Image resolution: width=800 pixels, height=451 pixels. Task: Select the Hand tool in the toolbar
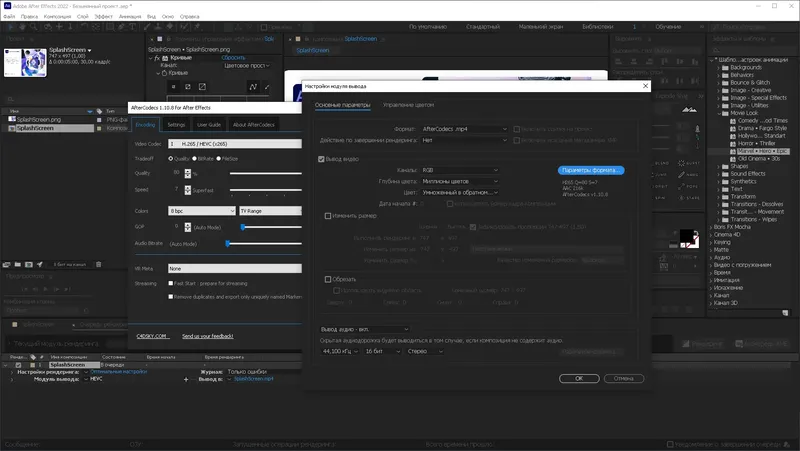click(x=22, y=27)
